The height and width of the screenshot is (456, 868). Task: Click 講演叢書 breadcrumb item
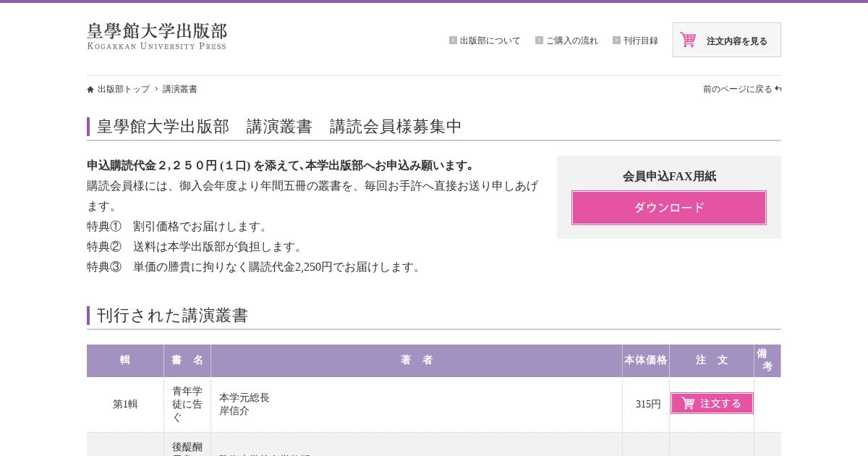[180, 89]
